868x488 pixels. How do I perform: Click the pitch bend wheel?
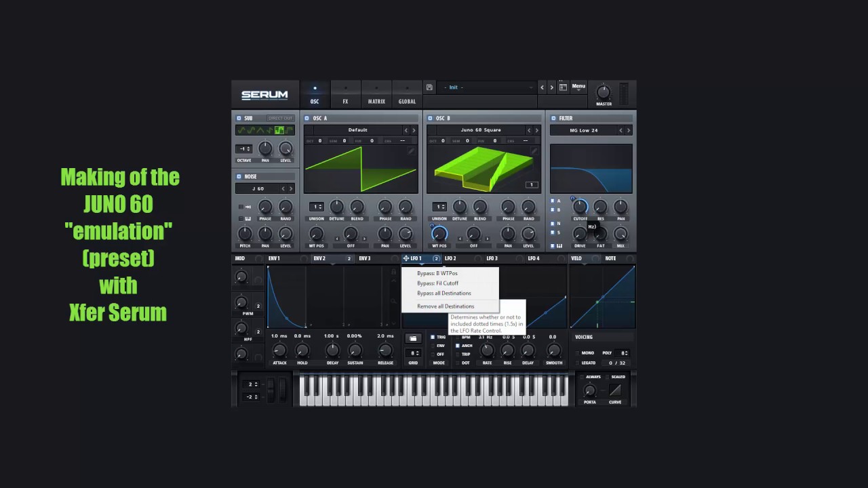(271, 390)
